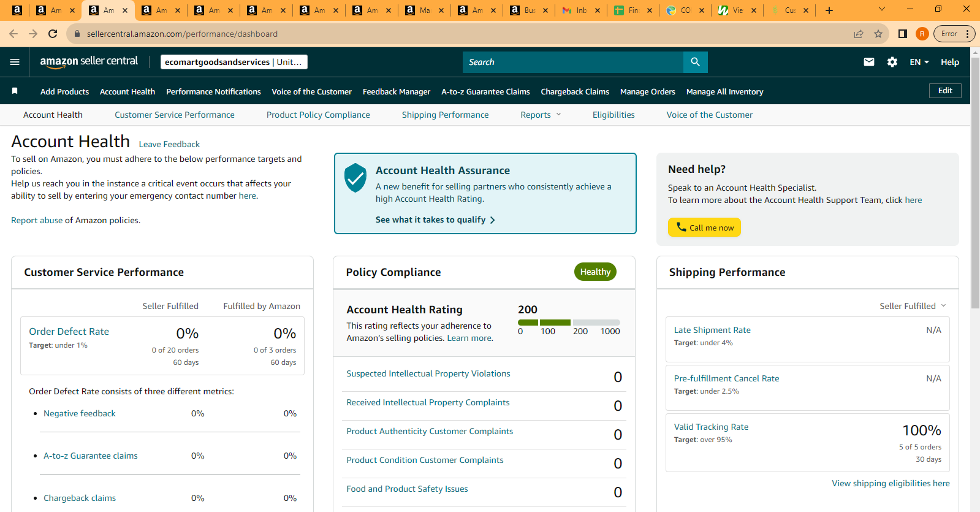Expand the Reports dropdown
Screen dimensions: 980x512
tap(541, 115)
